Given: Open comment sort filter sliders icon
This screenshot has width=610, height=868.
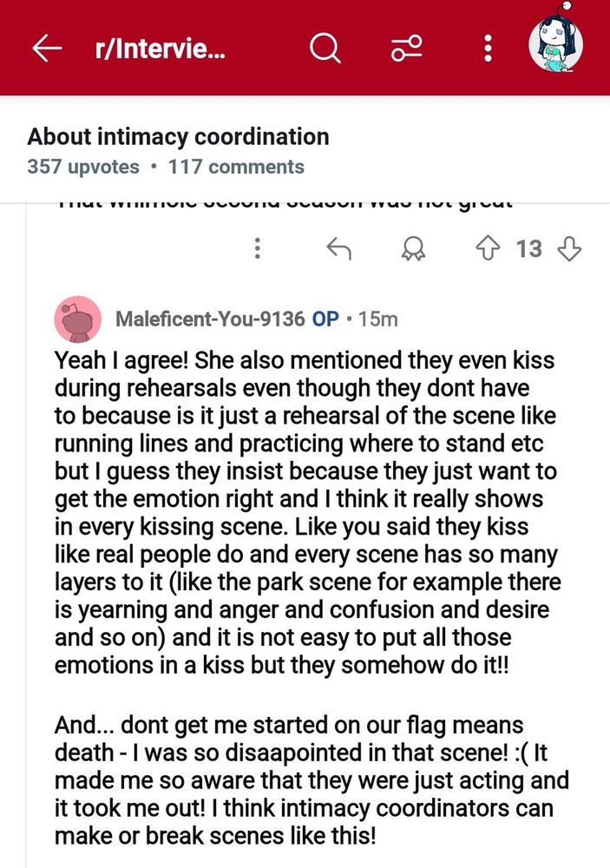Looking at the screenshot, I should tap(407, 48).
